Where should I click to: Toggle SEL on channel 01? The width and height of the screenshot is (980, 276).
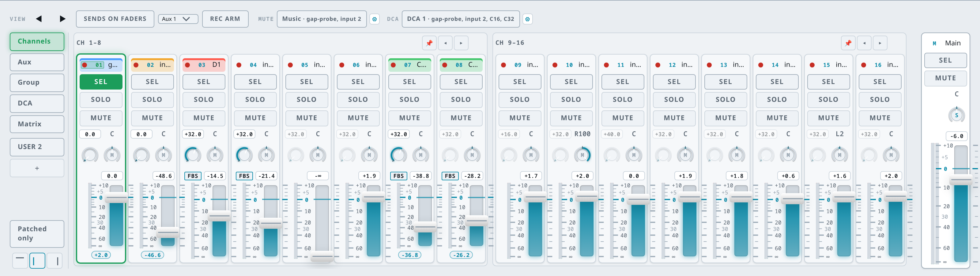(101, 82)
